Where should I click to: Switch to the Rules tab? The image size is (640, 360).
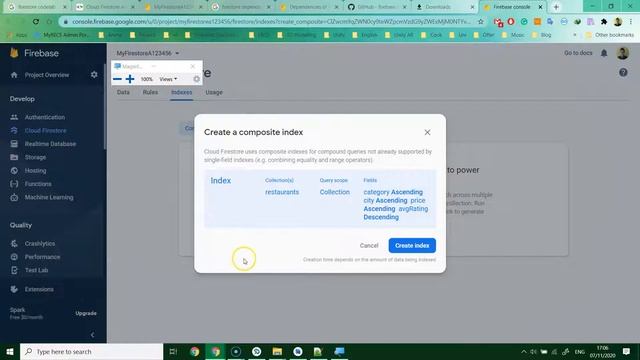pos(150,92)
